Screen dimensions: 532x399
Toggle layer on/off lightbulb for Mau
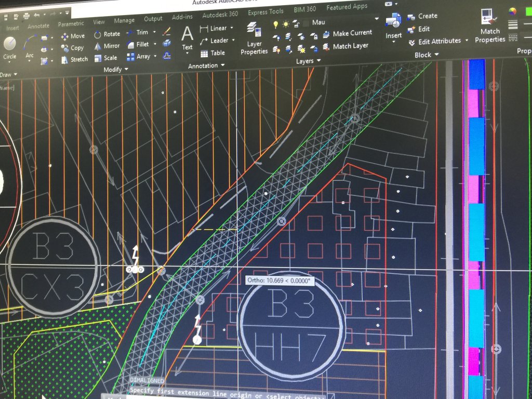point(275,24)
